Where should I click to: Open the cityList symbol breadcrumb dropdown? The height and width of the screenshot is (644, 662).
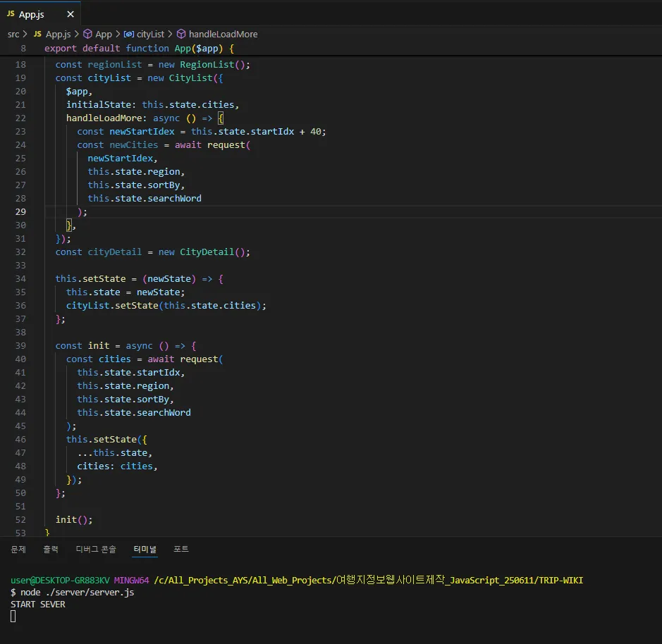[150, 35]
